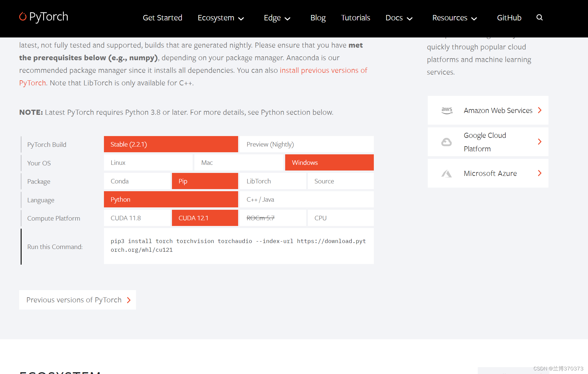Screen dimensions: 588x374
Task: Open the search magnifier icon
Action: point(539,18)
